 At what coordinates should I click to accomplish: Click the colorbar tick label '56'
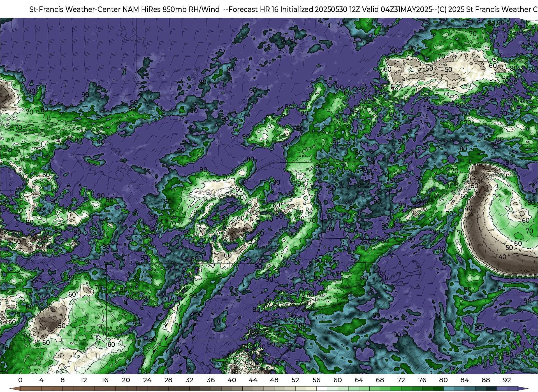pyautogui.click(x=316, y=380)
